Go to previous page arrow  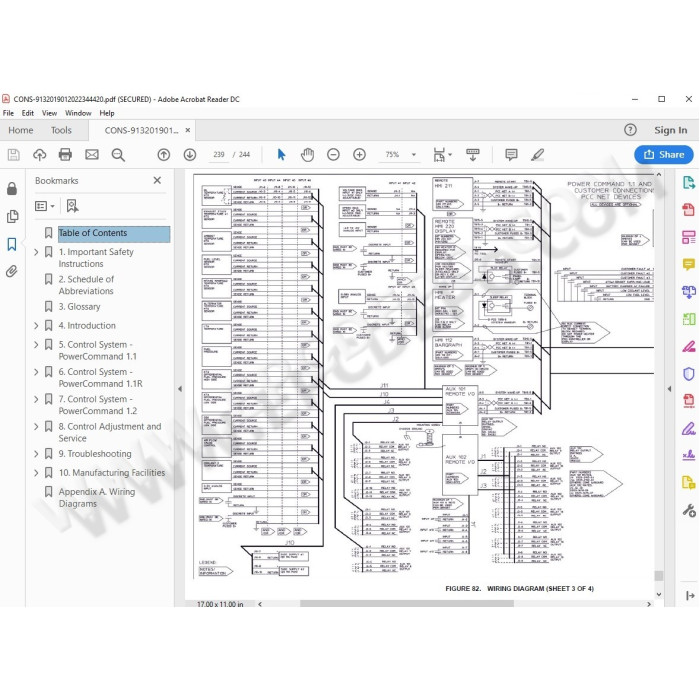[x=164, y=154]
